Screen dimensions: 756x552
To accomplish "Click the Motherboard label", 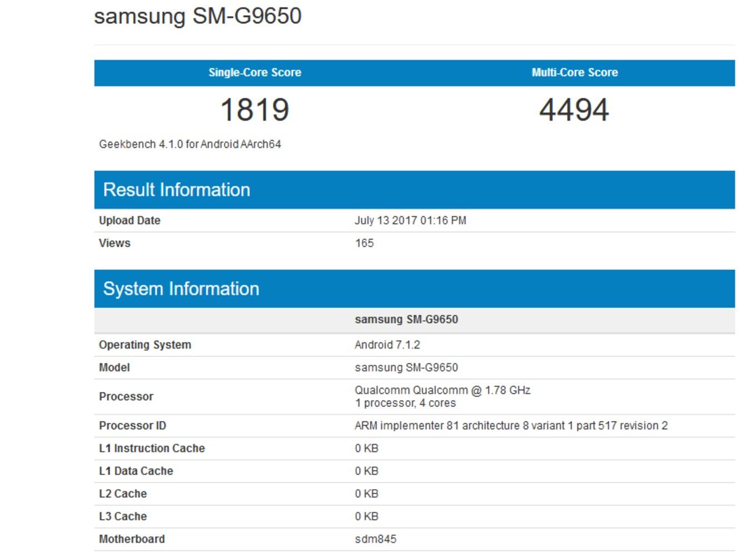I will [x=132, y=539].
